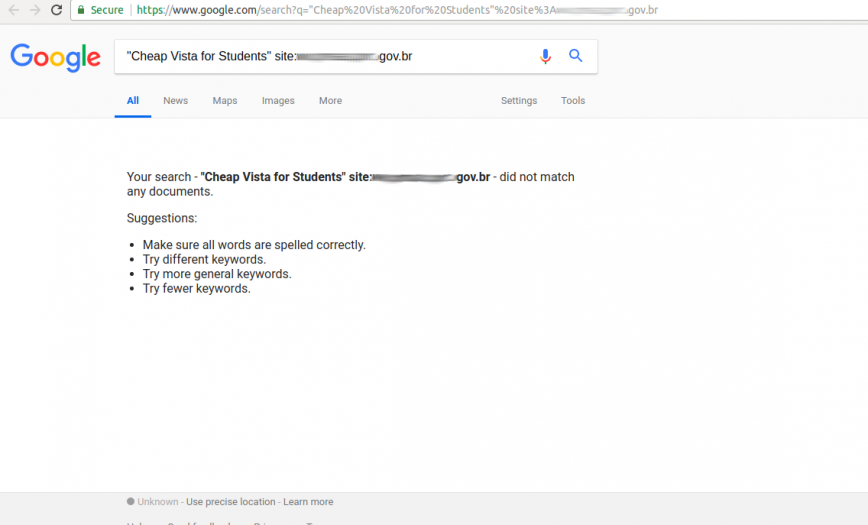Reload the page with refresh icon

point(57,10)
